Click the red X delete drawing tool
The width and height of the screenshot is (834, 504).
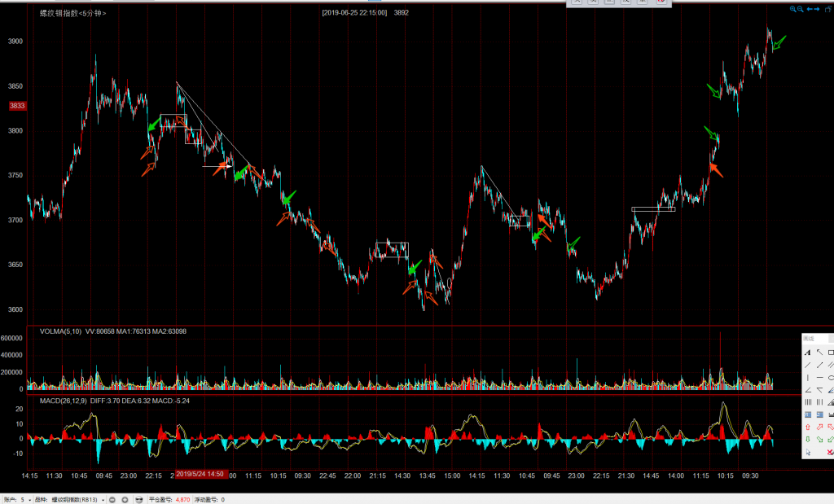coord(830,452)
